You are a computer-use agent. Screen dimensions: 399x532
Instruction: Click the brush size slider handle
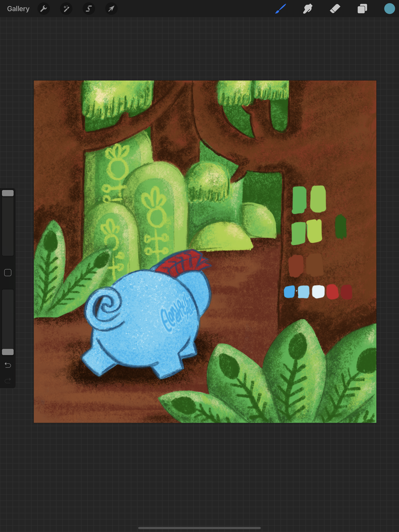[8, 193]
